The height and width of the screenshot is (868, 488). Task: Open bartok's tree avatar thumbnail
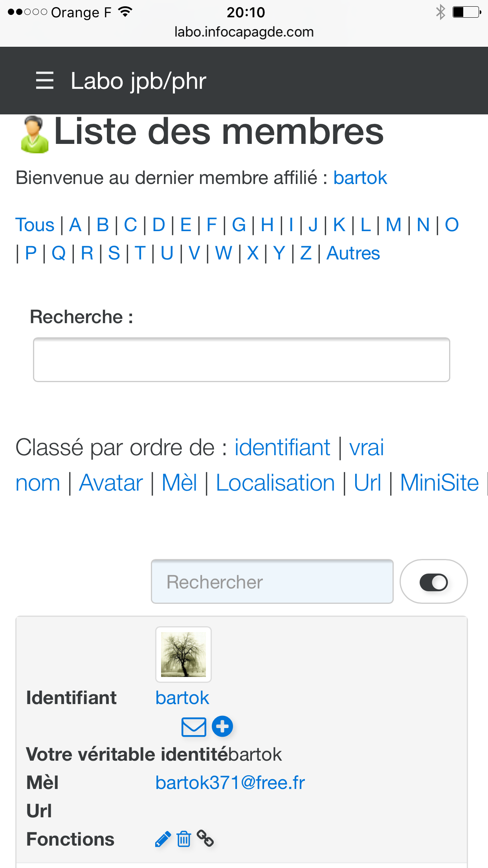click(x=183, y=655)
